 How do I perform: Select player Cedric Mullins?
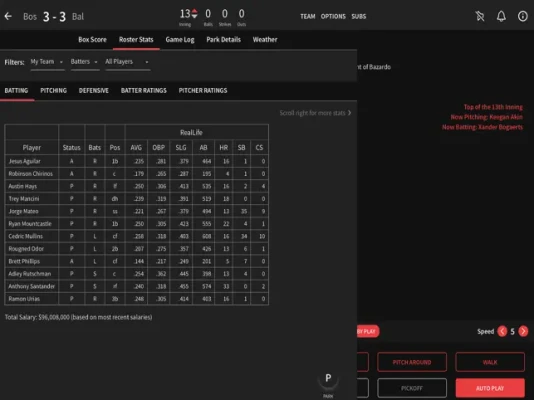pos(26,236)
